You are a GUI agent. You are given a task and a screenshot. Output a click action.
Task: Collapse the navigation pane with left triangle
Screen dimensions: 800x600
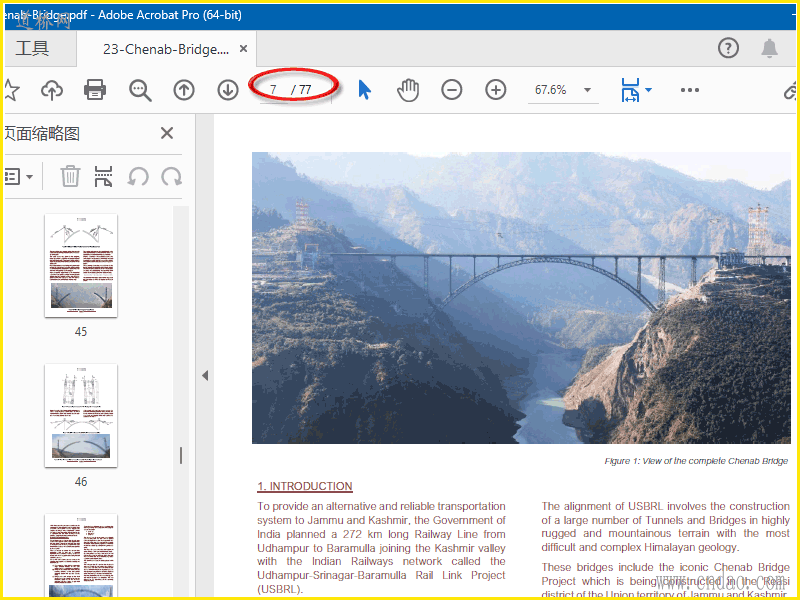coord(205,376)
